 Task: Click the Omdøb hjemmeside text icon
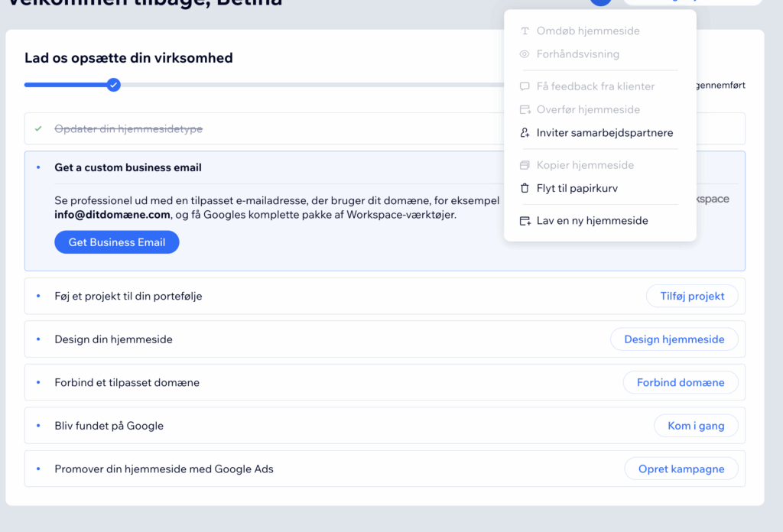pos(525,31)
